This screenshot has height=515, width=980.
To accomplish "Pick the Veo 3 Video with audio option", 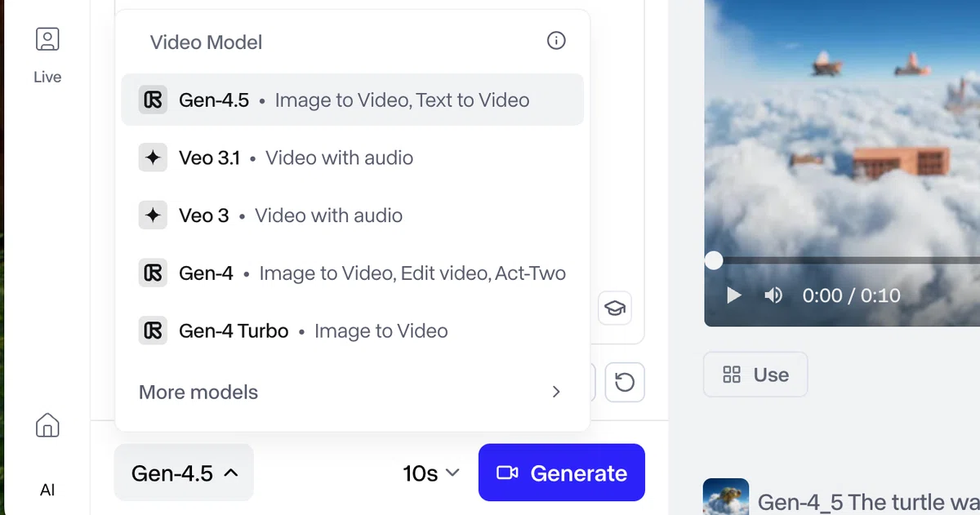I will [x=353, y=215].
